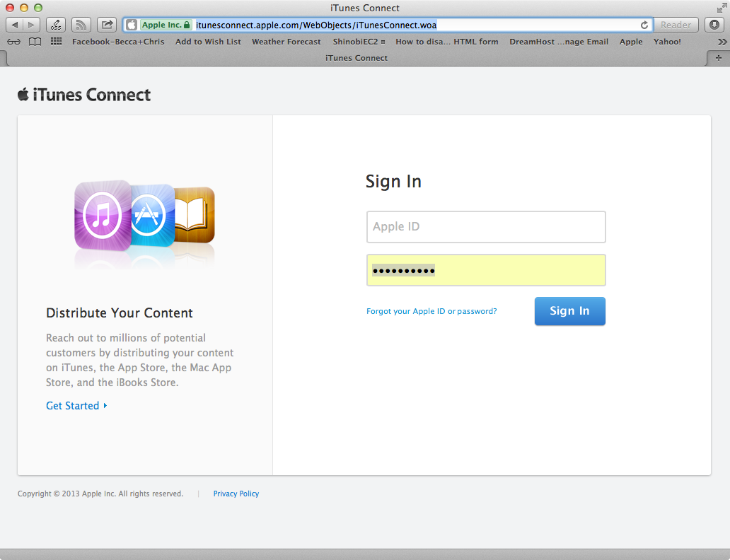Click the Distribute Your Content heading
This screenshot has width=730, height=560.
(119, 313)
